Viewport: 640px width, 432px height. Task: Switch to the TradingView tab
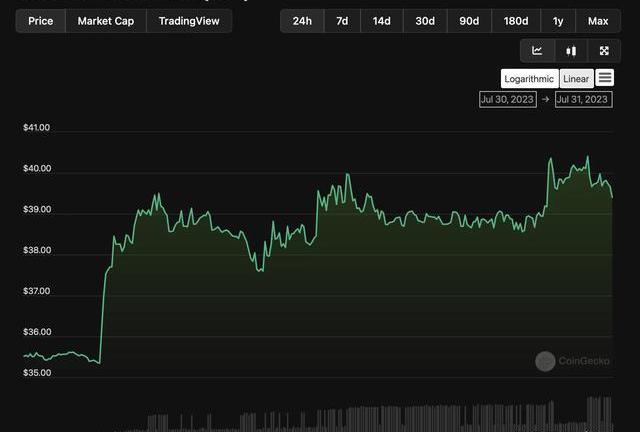click(189, 21)
